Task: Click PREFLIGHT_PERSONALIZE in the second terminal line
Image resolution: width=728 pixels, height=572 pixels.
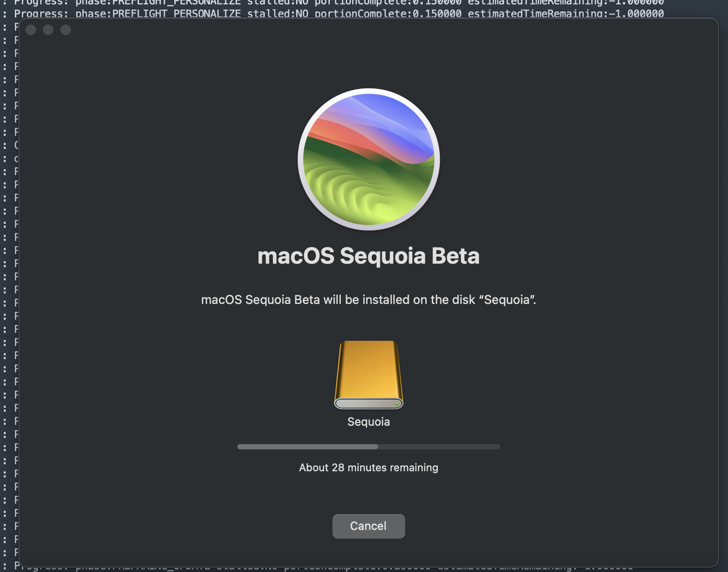Action: click(x=177, y=14)
